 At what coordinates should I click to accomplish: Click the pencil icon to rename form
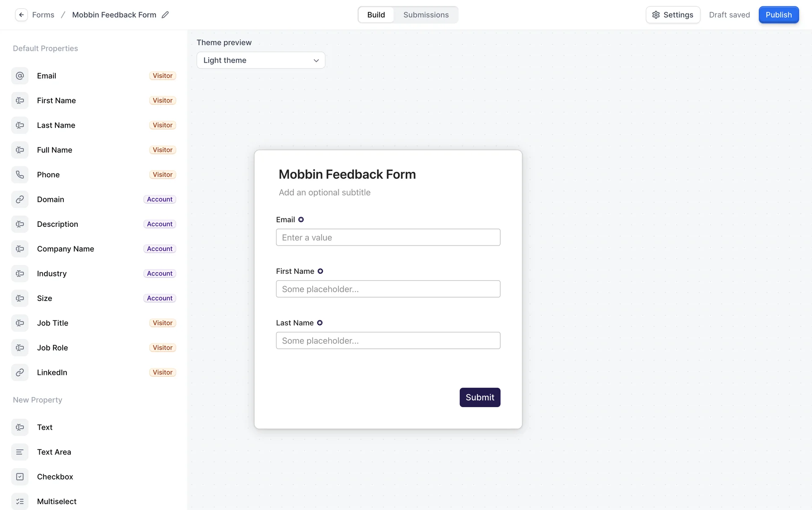tap(165, 15)
